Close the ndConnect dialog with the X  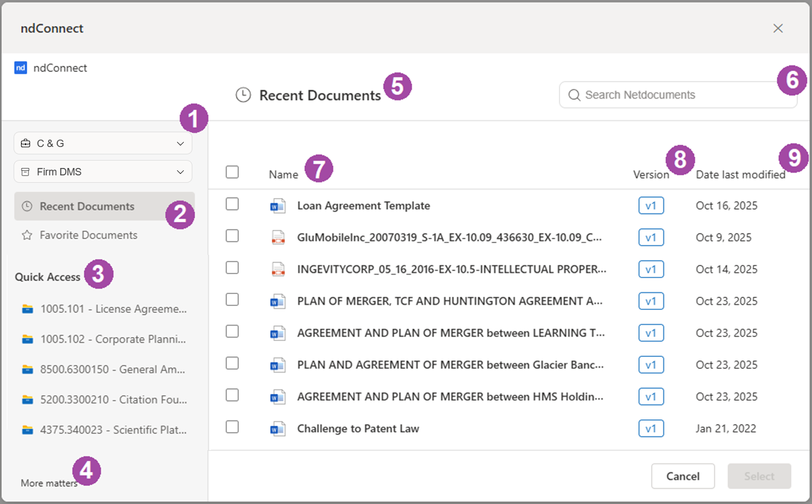778,28
